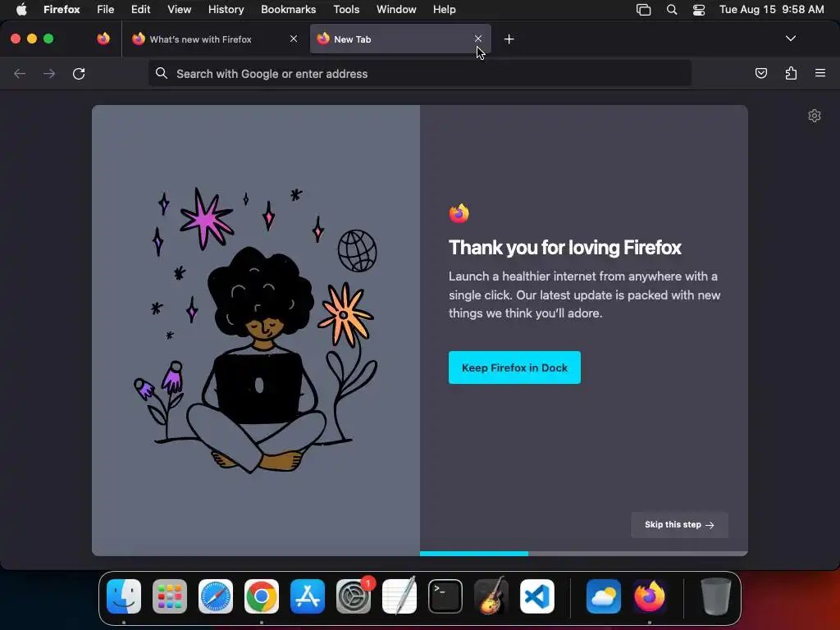This screenshot has height=630, width=840.
Task: Open the Help menu
Action: [x=444, y=9]
